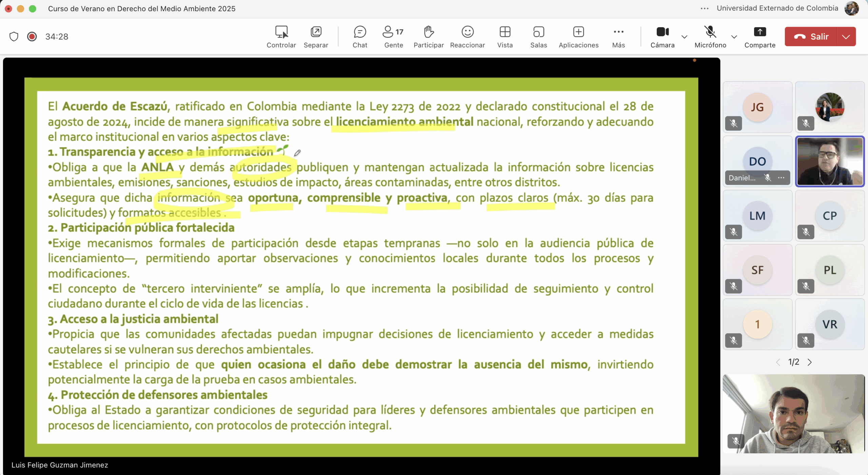The image size is (868, 475).
Task: Expand camera options chevron next to Cámara
Action: click(x=684, y=37)
